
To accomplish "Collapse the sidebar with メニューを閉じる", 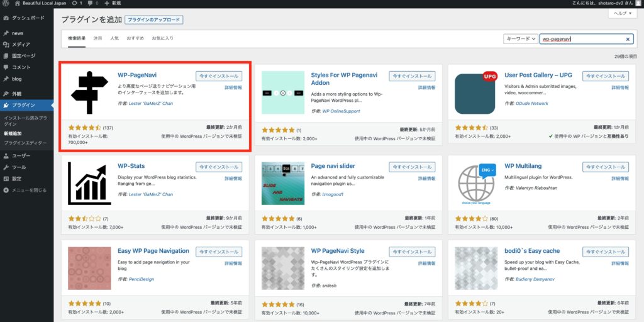I will point(25,190).
